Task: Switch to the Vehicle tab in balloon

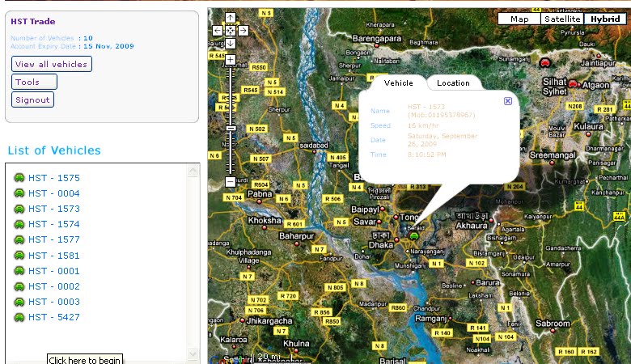Action: click(x=398, y=83)
